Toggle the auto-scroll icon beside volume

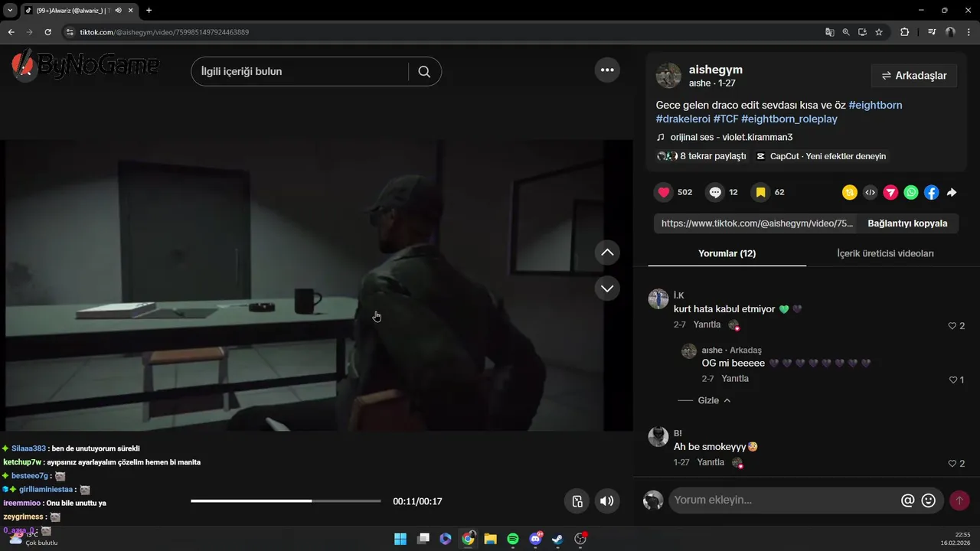[x=577, y=501]
